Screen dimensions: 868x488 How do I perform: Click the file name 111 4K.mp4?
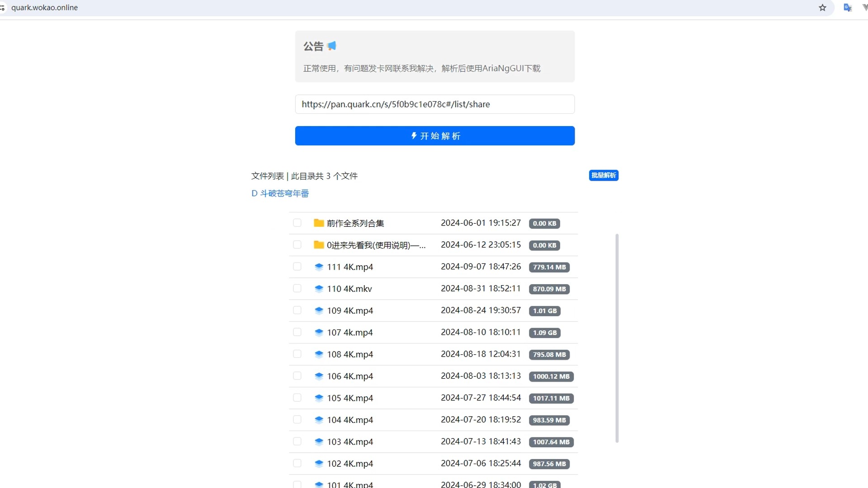[x=350, y=267]
